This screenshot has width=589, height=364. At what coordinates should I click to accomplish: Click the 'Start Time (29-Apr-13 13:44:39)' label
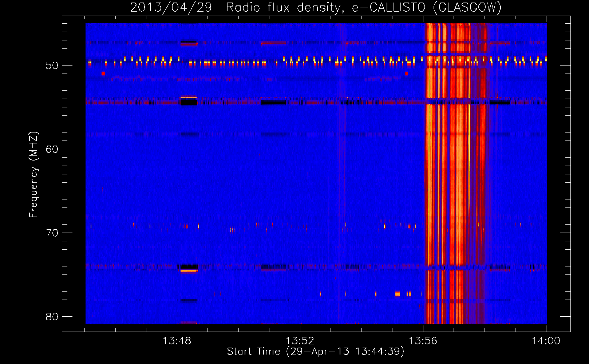click(x=316, y=352)
